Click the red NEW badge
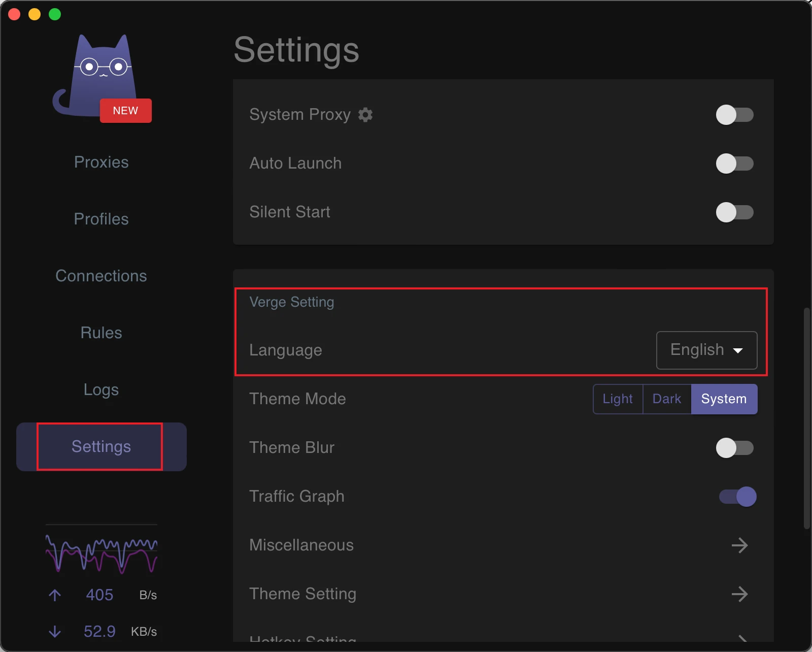Screen dimensions: 812x652 click(x=125, y=111)
